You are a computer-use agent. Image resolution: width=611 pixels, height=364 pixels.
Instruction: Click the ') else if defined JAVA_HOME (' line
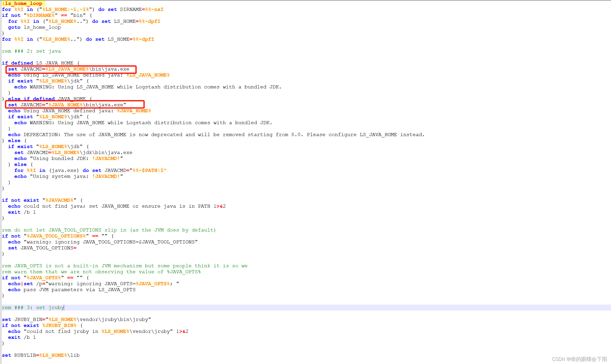click(47, 99)
